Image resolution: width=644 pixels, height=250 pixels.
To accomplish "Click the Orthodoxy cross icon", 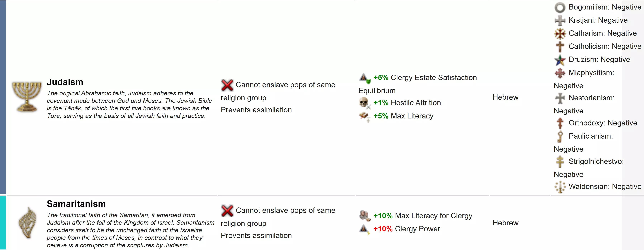I will 560,123.
